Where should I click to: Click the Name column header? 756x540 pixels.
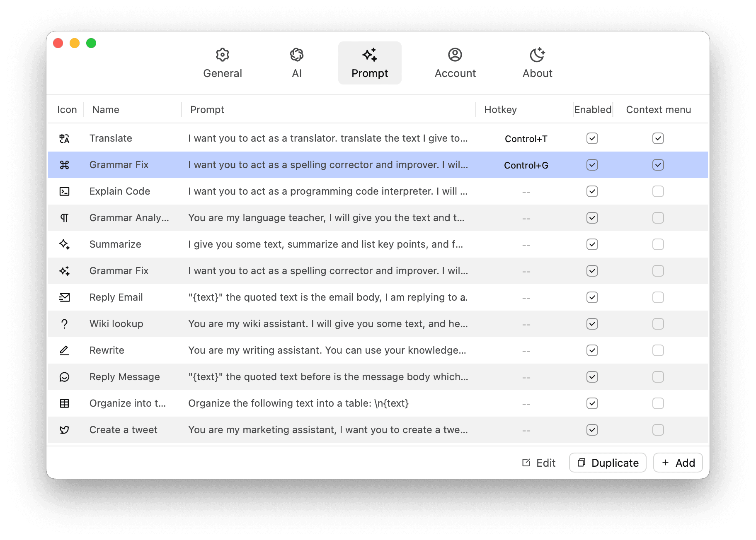pos(106,110)
